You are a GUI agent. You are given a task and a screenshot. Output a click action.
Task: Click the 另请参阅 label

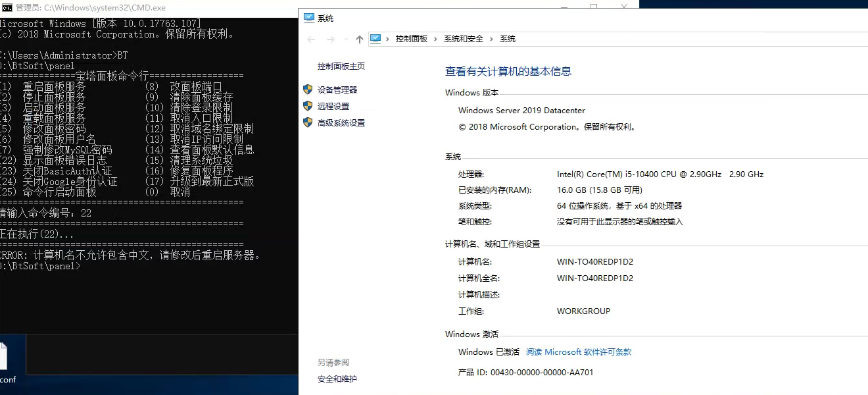point(333,363)
